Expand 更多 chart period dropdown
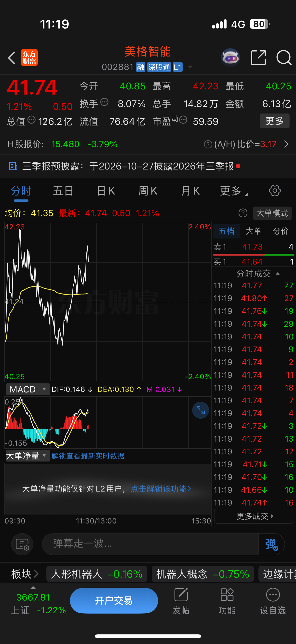Image resolution: width=296 pixels, height=644 pixels. (234, 191)
